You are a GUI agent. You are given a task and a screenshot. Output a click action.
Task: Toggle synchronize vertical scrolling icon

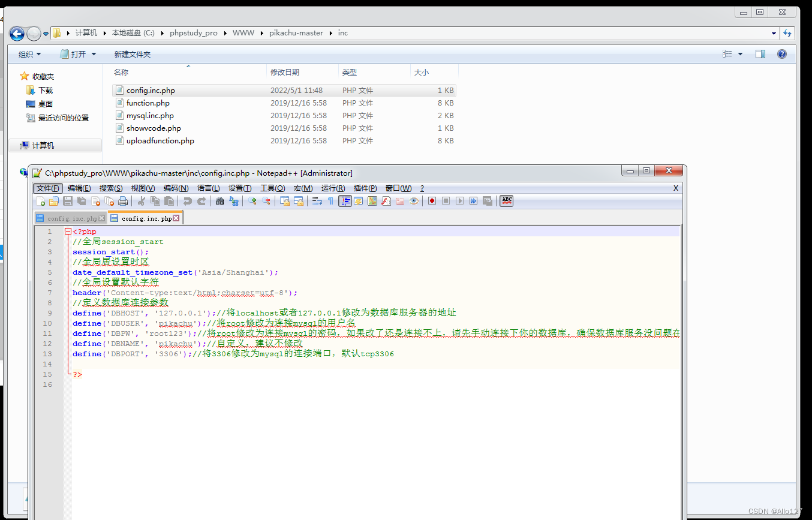tap(286, 201)
